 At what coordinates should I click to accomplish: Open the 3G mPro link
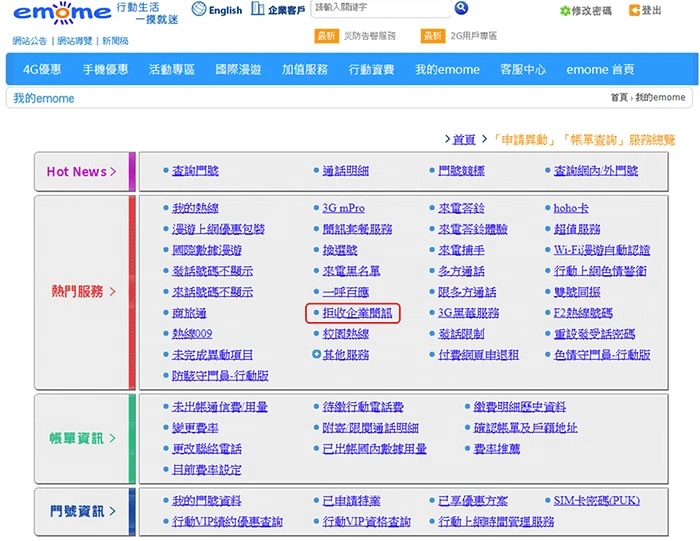tap(343, 208)
